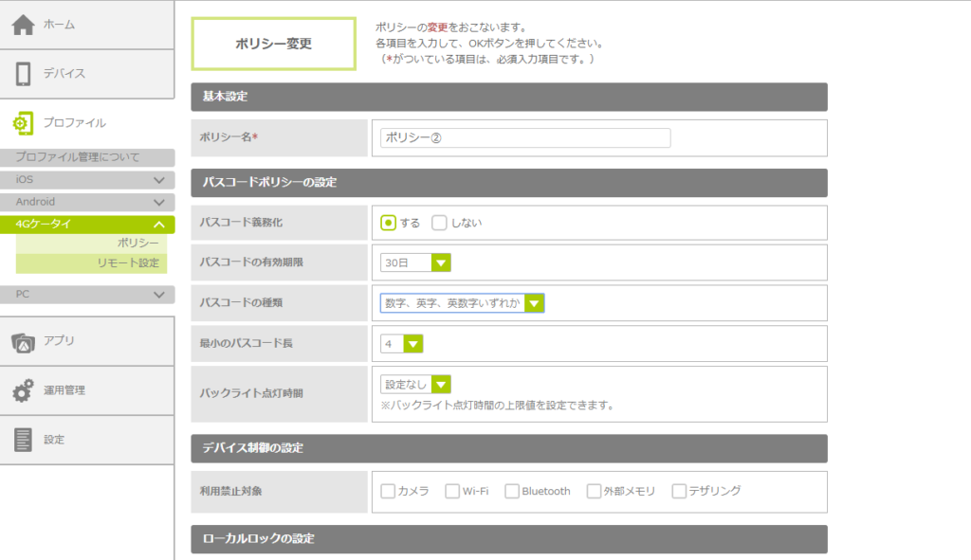Enable the Bluetooth restriction checkbox

[512, 491]
